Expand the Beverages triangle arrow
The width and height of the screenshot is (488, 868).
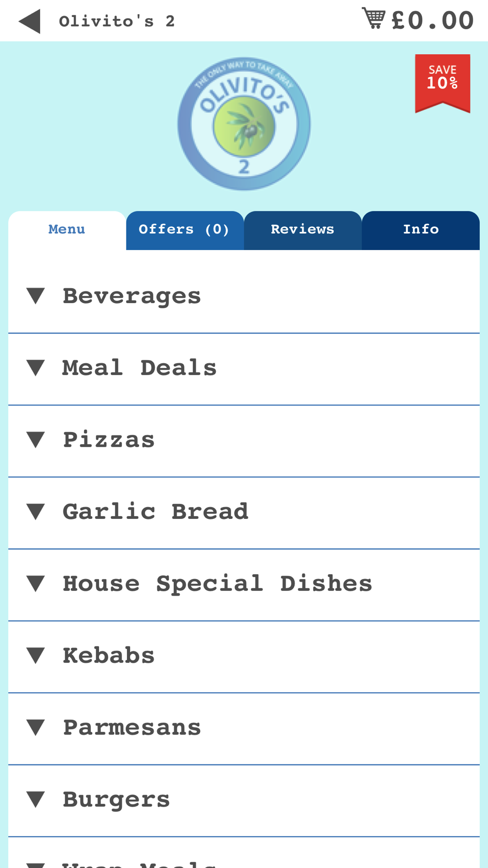[x=36, y=296]
